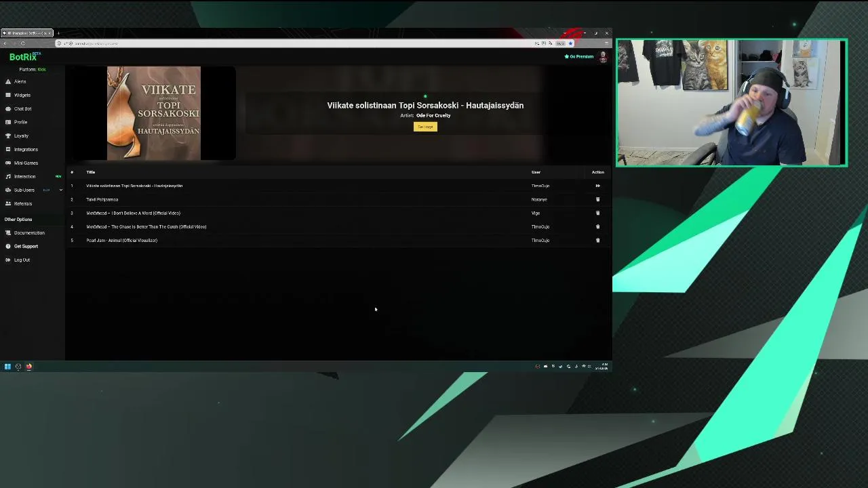
Task: Delete Tuleli Pohjanmaa from the queue
Action: [x=597, y=199]
